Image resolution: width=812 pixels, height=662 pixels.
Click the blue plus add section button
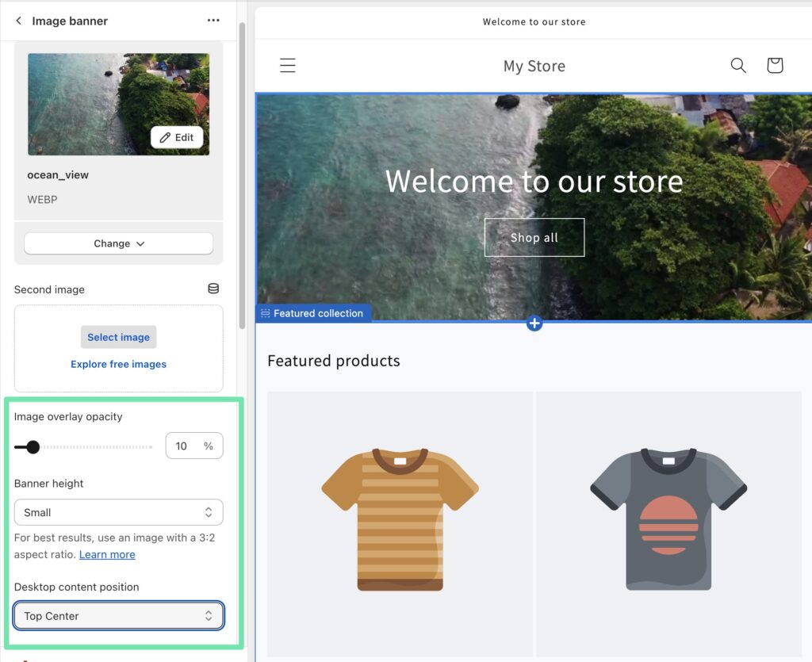[534, 323]
